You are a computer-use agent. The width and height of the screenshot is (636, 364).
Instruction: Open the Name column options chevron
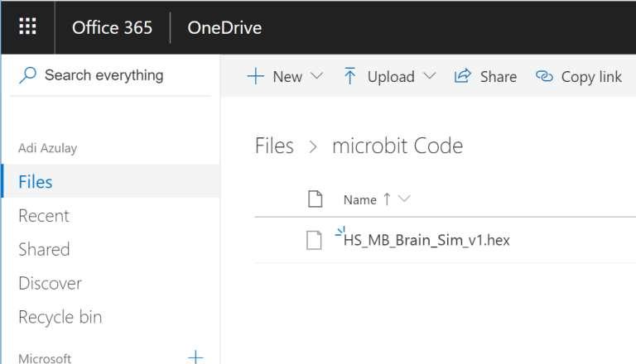[x=404, y=199]
